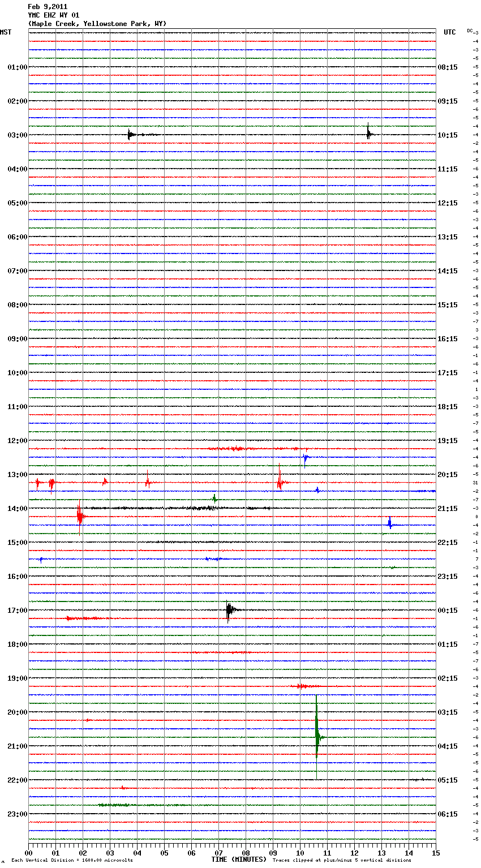Select the tall red spike just below the 14:00 trace
Viewport: 481px width, 868px height.
[80, 516]
